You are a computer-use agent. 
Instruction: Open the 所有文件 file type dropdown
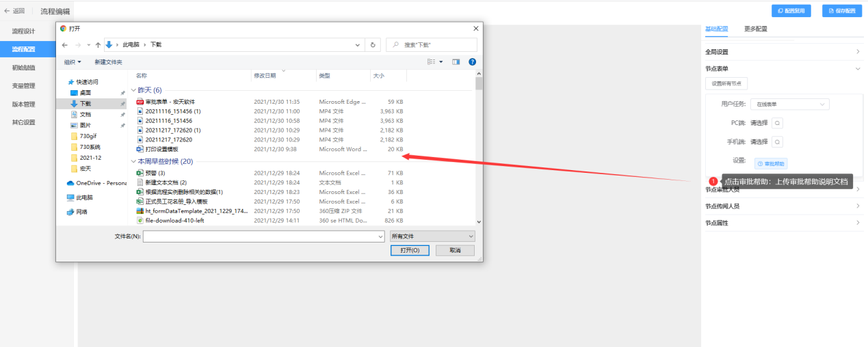tap(432, 236)
